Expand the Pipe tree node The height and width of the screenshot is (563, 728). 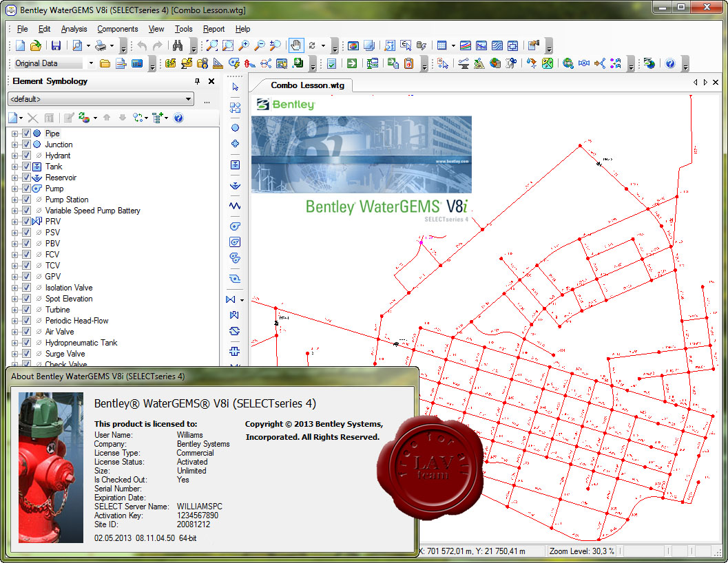click(15, 134)
